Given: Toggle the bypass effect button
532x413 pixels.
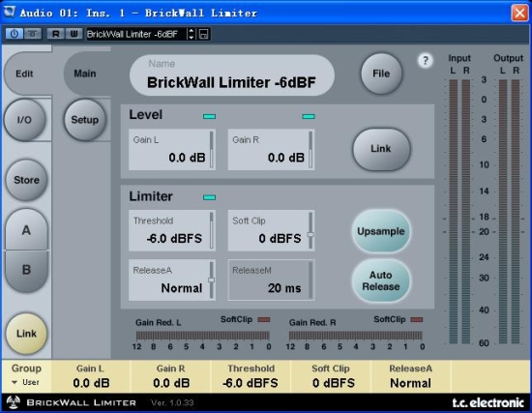Looking at the screenshot, I should [33, 34].
